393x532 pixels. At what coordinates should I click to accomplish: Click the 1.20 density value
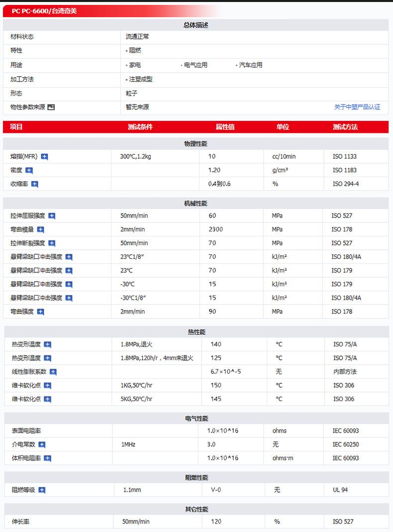tap(214, 170)
